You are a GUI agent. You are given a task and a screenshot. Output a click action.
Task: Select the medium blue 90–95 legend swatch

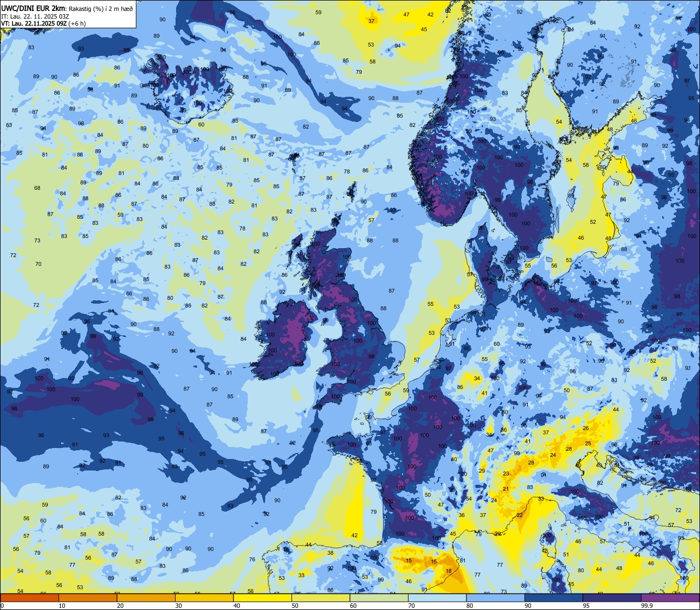553,598
